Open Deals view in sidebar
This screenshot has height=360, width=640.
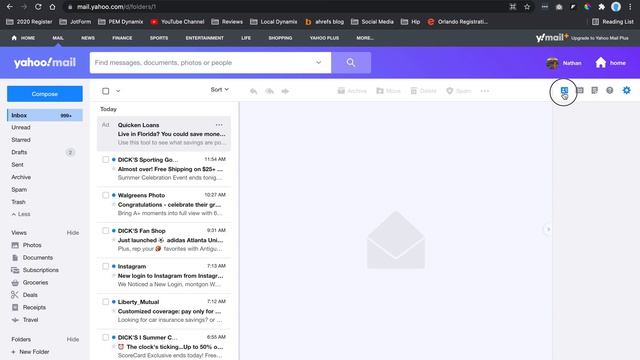pyautogui.click(x=25, y=295)
